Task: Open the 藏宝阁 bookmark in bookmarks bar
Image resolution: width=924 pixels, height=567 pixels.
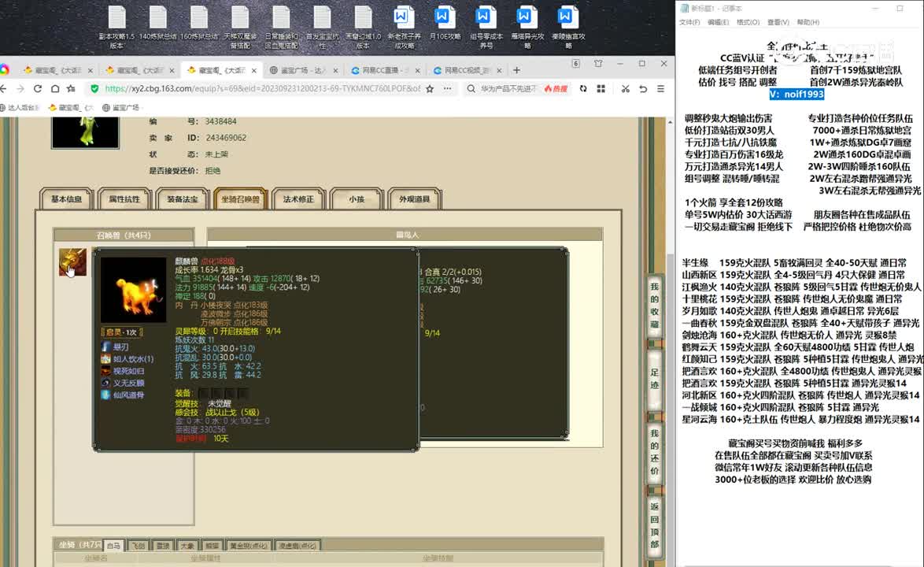Action: 71,108
